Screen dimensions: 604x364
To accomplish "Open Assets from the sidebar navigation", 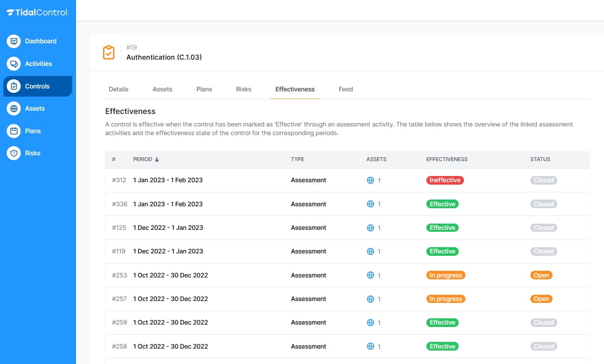I will (x=13, y=108).
